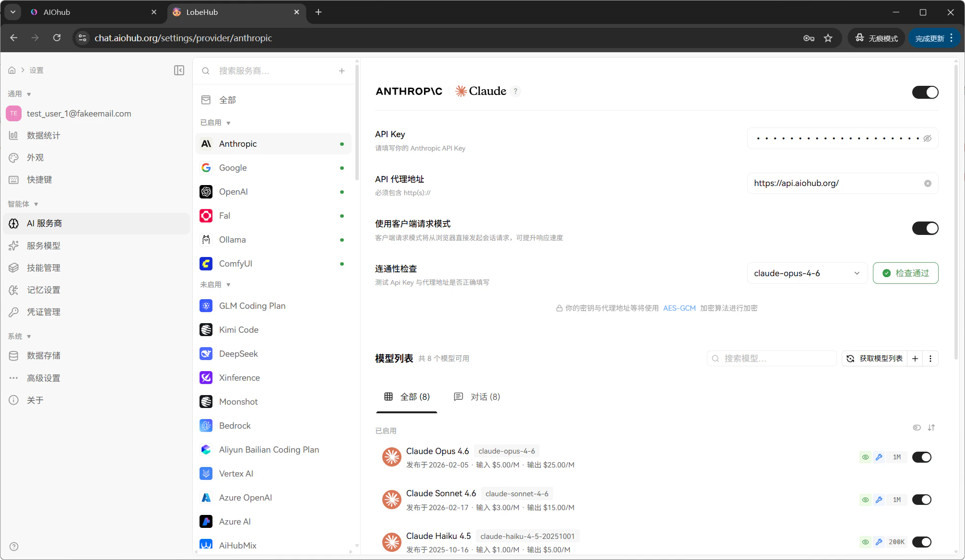Open the help button at bottom left
The width and height of the screenshot is (965, 560).
point(14,547)
